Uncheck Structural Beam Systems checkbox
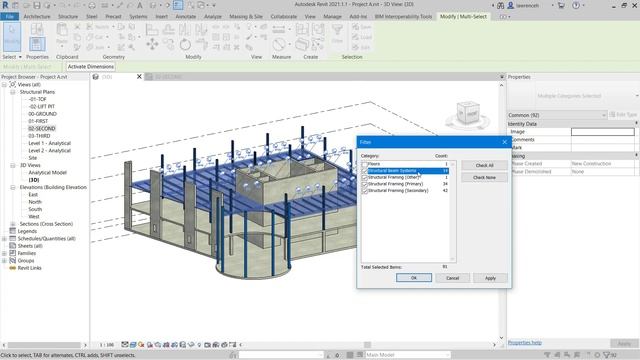This screenshot has width=640, height=360. 364,171
